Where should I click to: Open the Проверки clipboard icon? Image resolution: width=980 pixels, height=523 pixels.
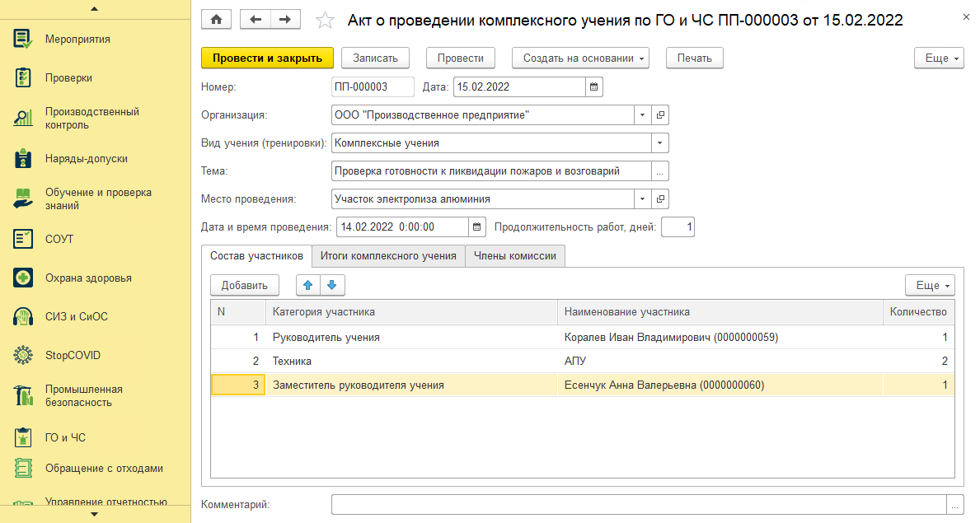point(22,78)
